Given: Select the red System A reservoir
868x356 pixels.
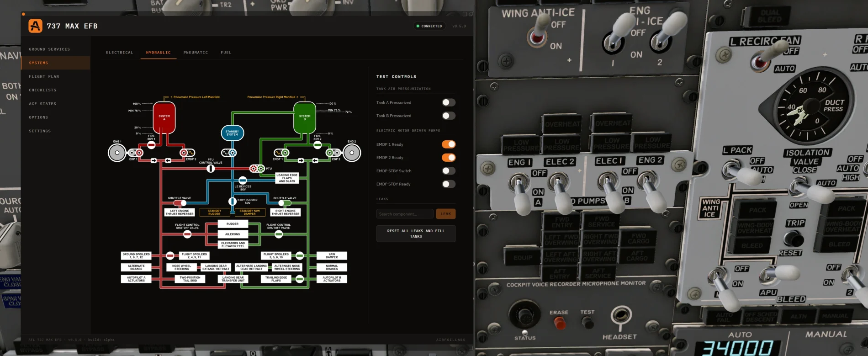Looking at the screenshot, I should 164,117.
